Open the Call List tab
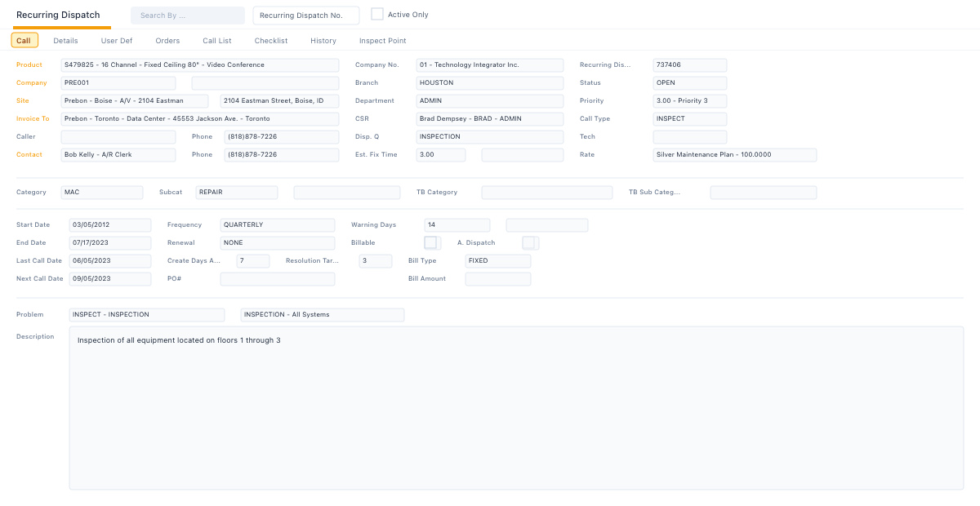Viewport: 980px width, 506px height. tap(216, 40)
